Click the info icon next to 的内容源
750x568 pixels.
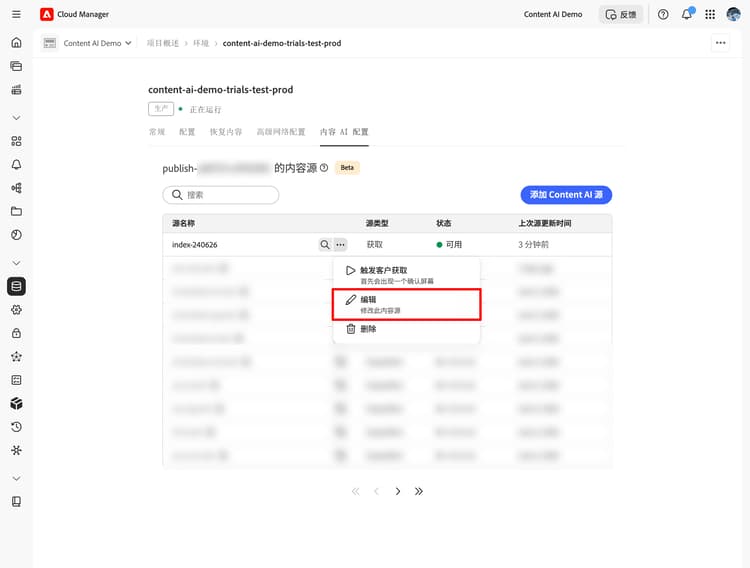[324, 167]
